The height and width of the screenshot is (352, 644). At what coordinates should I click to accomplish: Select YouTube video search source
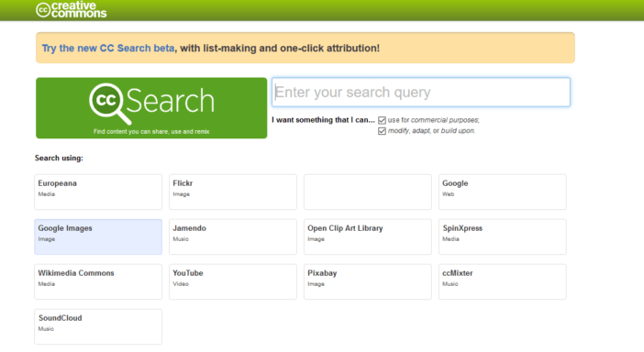(233, 281)
